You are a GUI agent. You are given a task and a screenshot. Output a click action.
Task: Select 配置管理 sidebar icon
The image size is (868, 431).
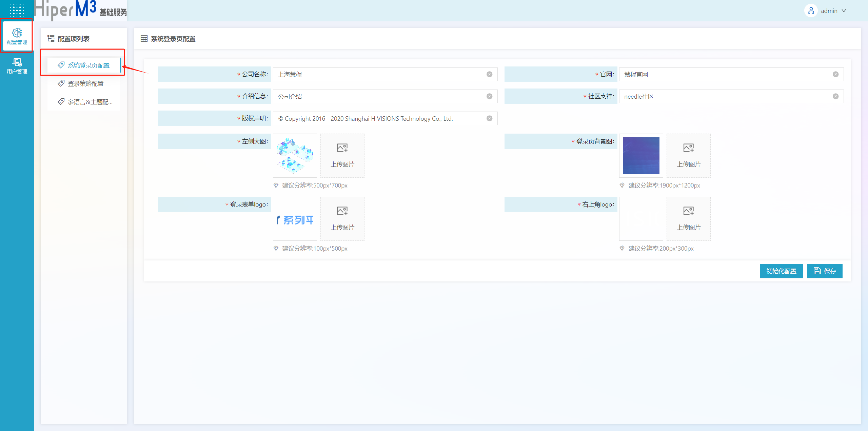tap(17, 36)
